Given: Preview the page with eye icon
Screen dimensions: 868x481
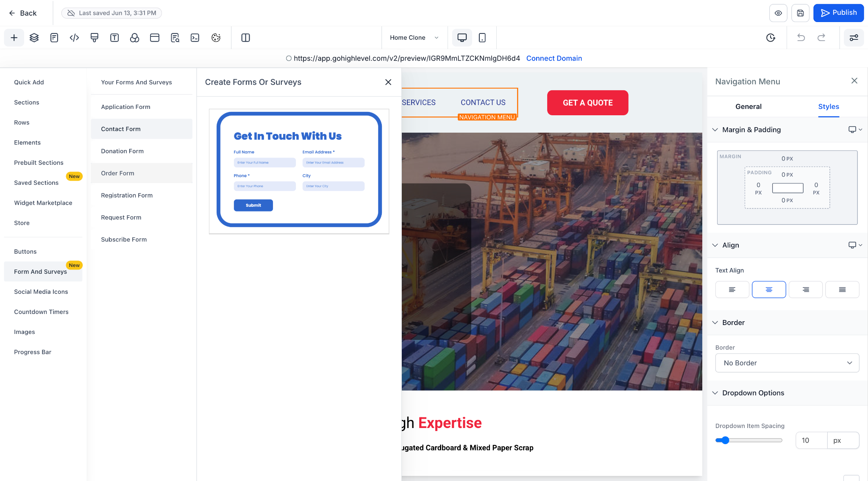Looking at the screenshot, I should click(778, 13).
